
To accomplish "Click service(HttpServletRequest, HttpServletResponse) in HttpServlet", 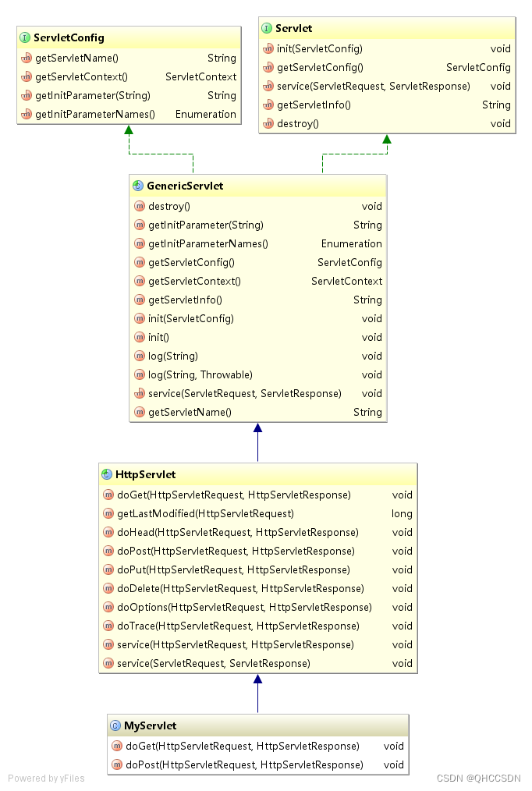I will coord(236,644).
